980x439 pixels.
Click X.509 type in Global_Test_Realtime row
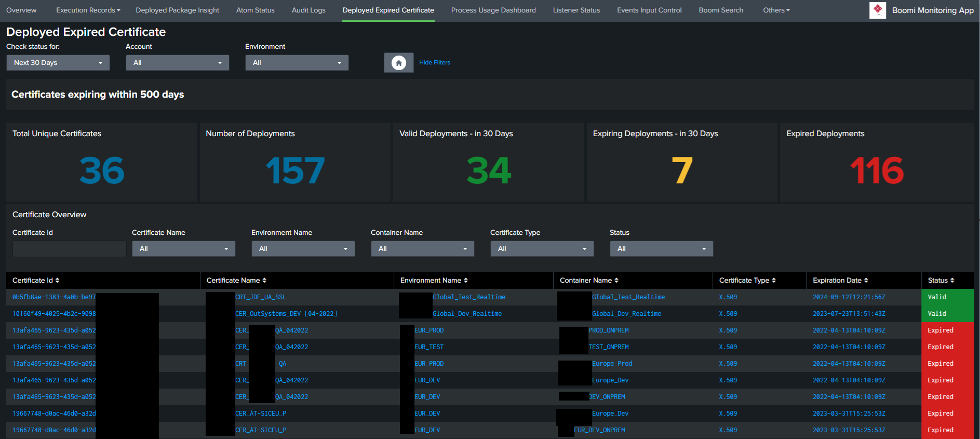pyautogui.click(x=728, y=297)
